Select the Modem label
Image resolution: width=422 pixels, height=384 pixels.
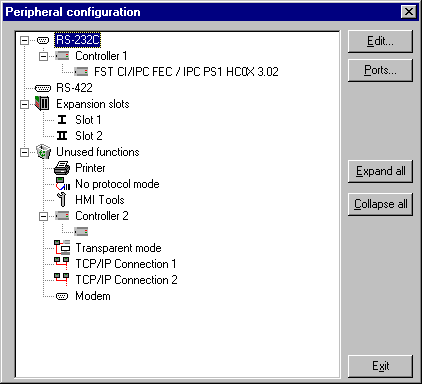tap(93, 296)
